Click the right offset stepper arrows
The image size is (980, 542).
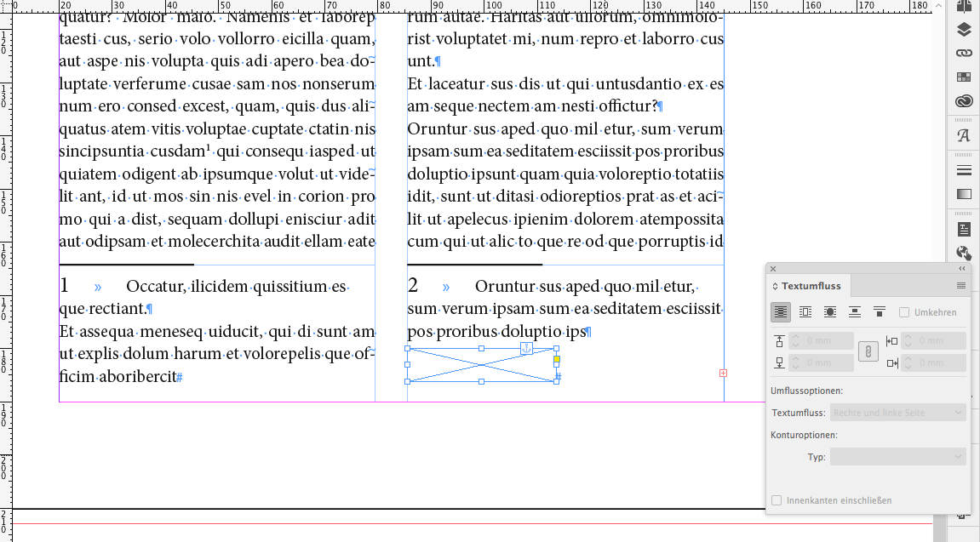click(x=908, y=362)
